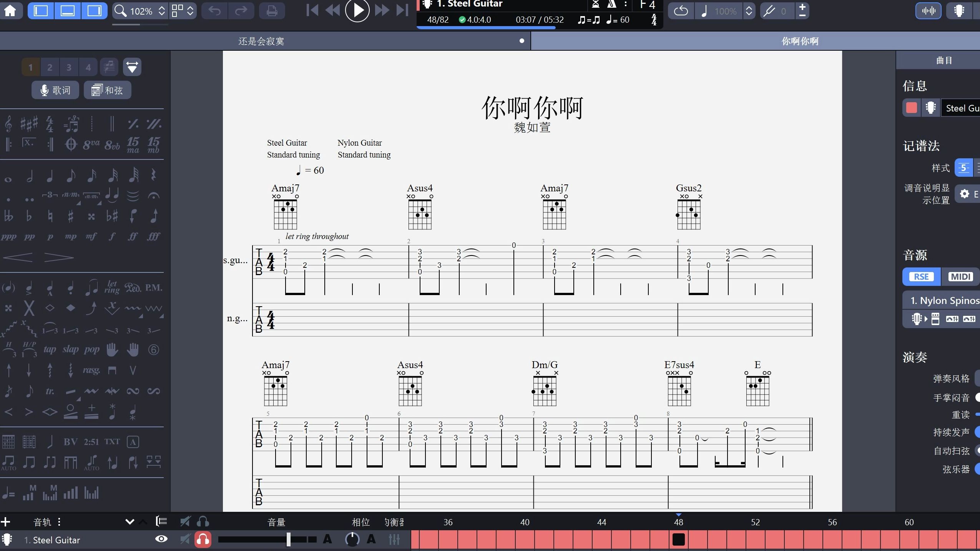Jump to the first bar
The image size is (980, 551).
(312, 10)
